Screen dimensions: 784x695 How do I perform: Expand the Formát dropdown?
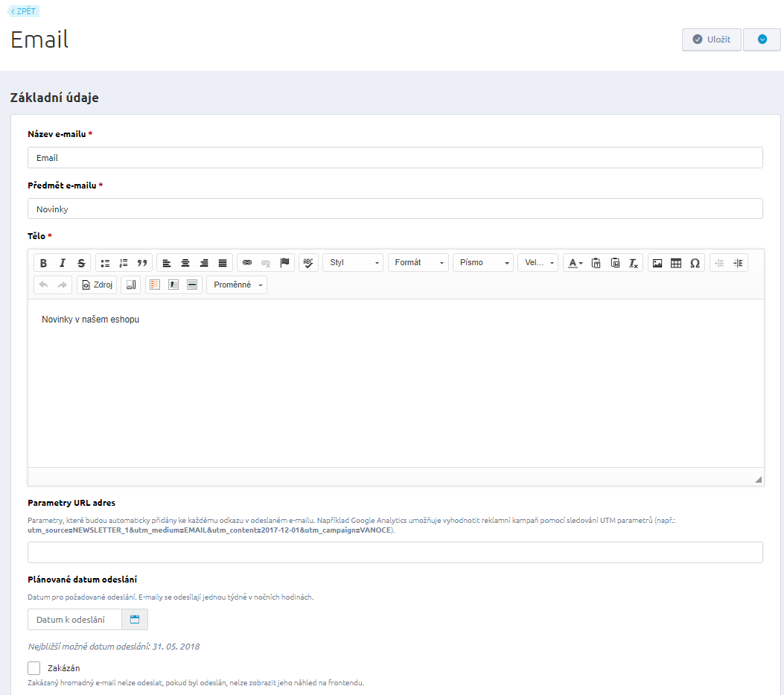tap(418, 263)
